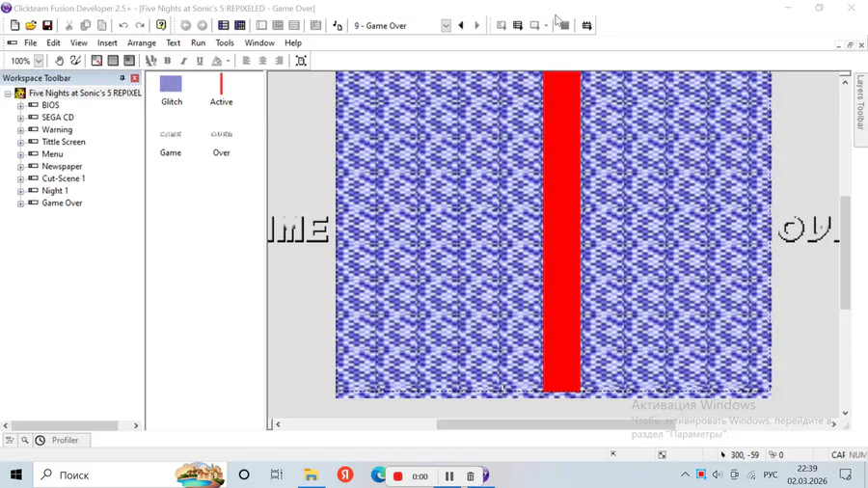868x488 pixels.
Task: Click the center in frame icon
Action: click(301, 61)
